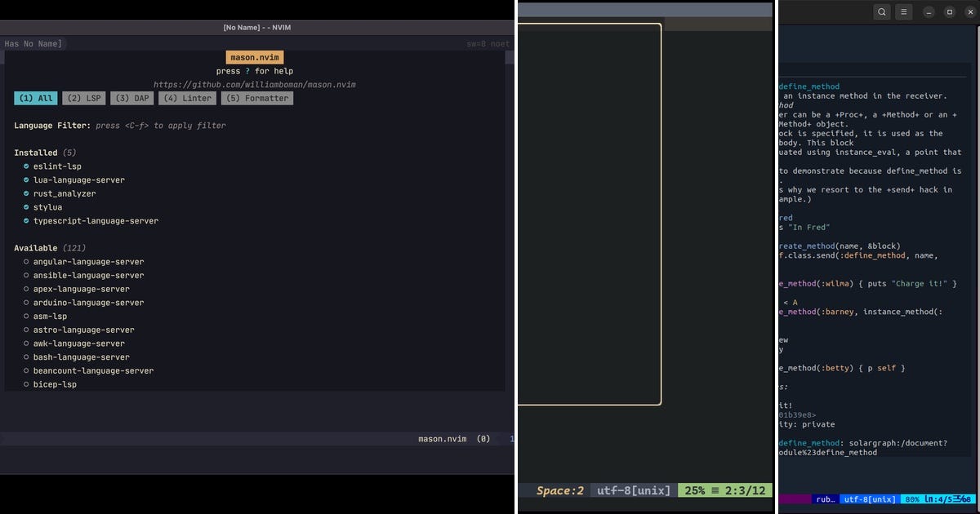Select arduino-language-server package name

click(x=88, y=303)
